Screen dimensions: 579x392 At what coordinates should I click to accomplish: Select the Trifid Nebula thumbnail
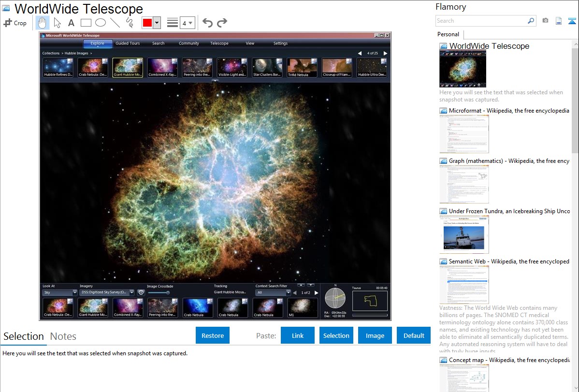pos(302,68)
